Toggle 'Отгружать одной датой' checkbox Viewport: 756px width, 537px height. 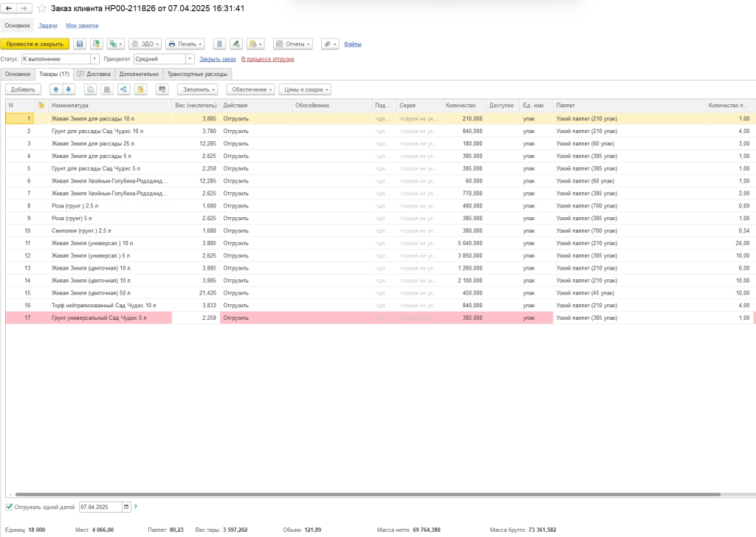[9, 507]
